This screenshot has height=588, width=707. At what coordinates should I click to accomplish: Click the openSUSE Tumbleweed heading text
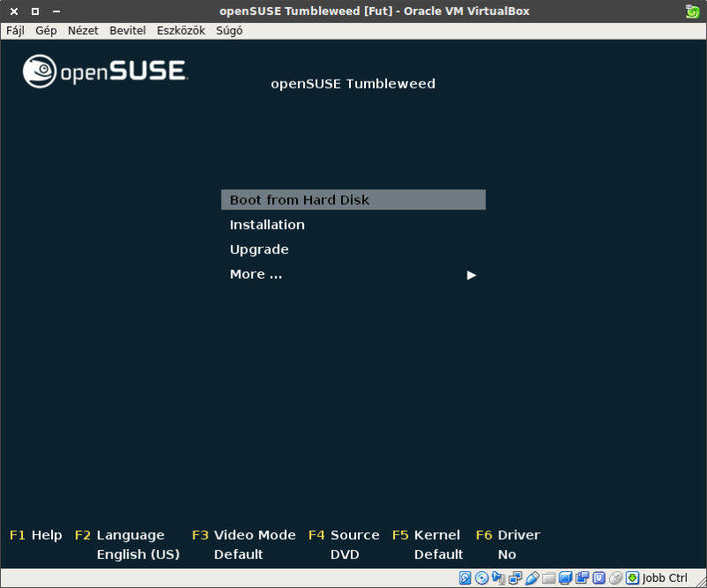pos(353,84)
